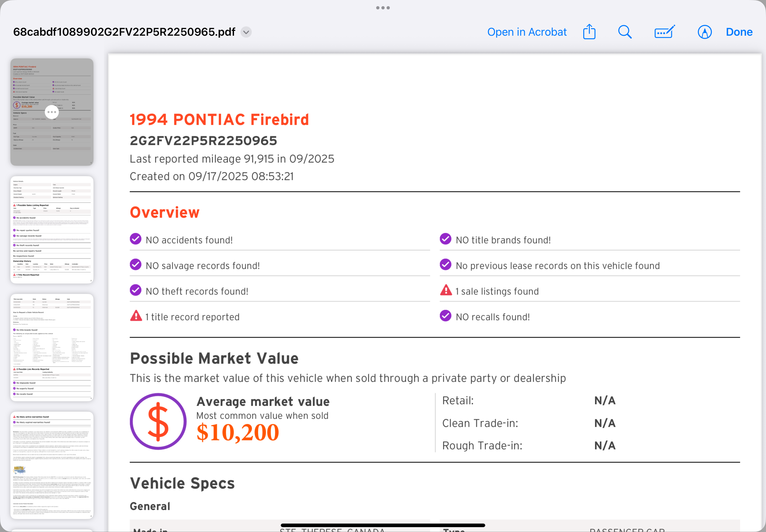Tap the ellipsis on page 1 thumbnail
This screenshot has height=532, width=766.
[52, 112]
